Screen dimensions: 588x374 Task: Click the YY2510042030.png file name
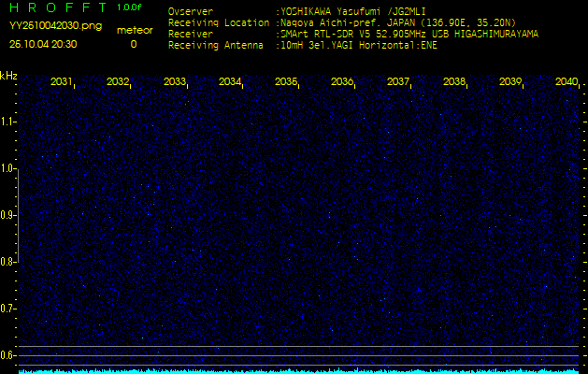[55, 26]
